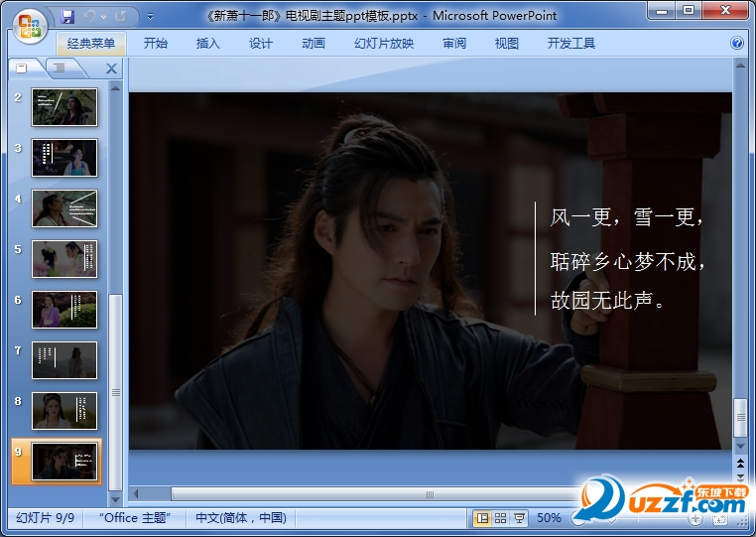Select slide 6 thumbnail
The image size is (756, 537).
(x=64, y=310)
